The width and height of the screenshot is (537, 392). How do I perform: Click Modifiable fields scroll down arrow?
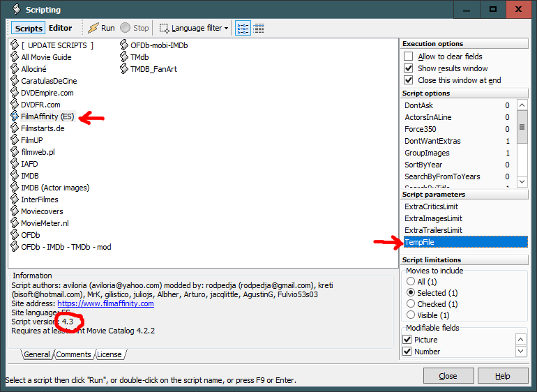(520, 352)
